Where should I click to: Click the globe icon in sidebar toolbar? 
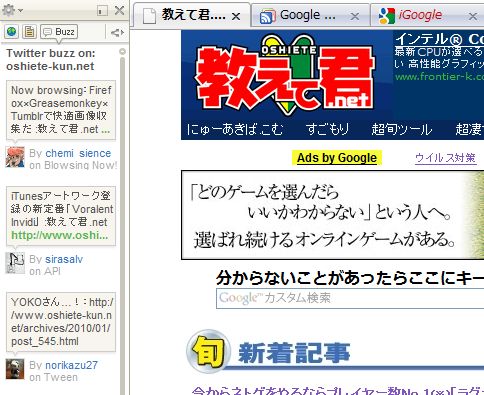tap(11, 32)
